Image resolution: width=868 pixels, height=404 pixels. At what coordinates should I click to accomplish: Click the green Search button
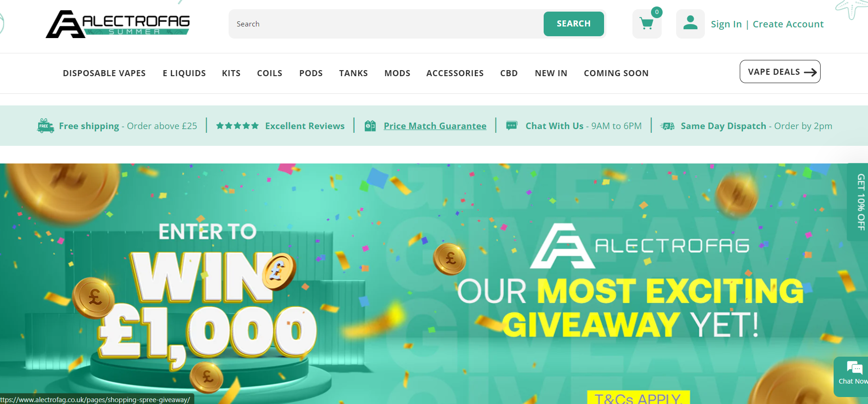(574, 24)
